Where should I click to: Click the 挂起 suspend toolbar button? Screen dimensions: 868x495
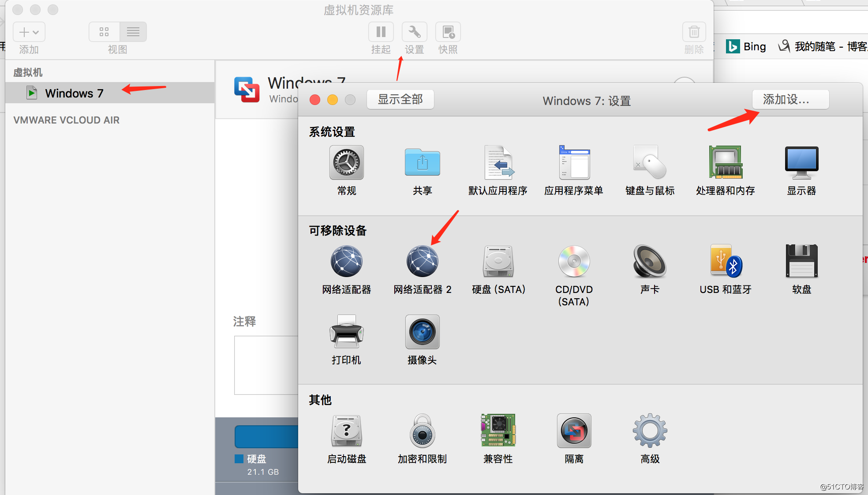pos(381,32)
